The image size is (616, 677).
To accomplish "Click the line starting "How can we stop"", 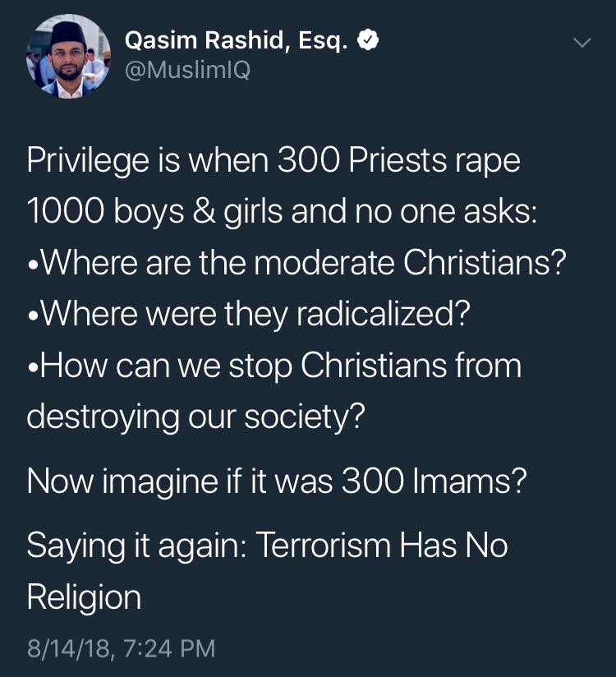I will 274,366.
